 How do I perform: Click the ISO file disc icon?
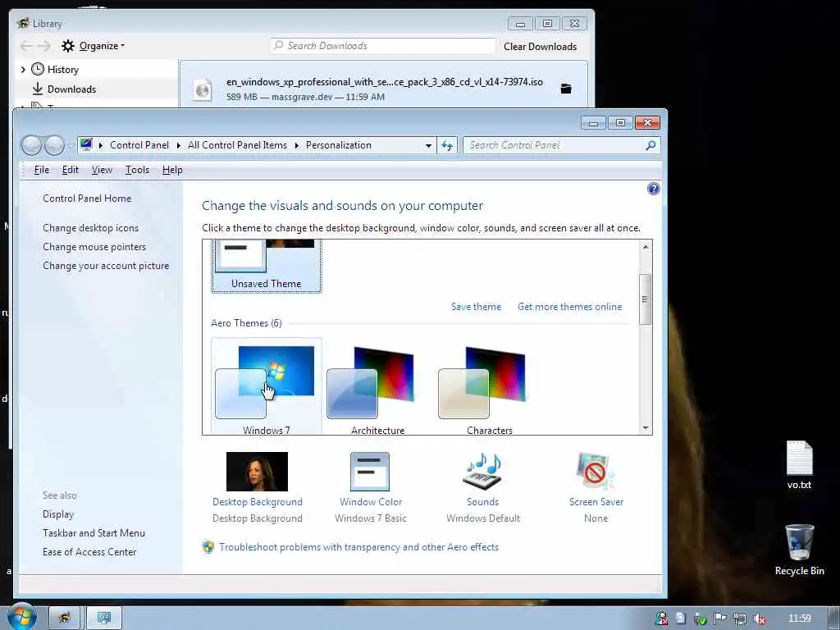tap(203, 89)
